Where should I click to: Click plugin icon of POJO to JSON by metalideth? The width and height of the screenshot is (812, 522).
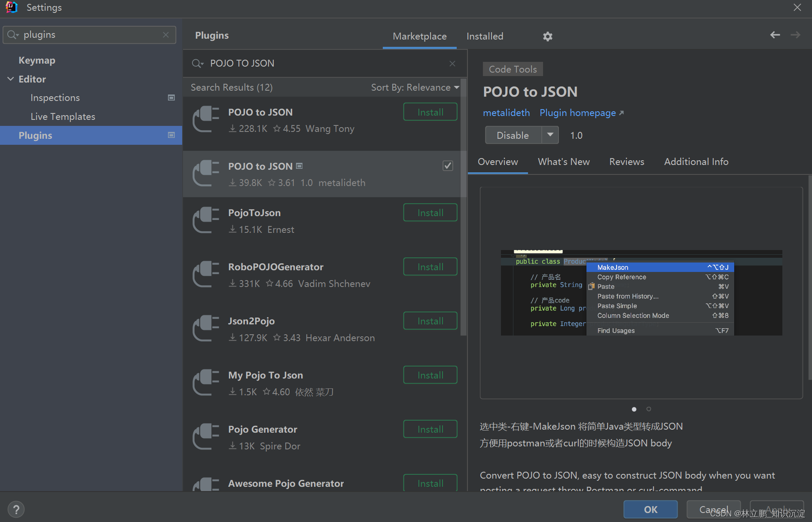[x=206, y=174]
